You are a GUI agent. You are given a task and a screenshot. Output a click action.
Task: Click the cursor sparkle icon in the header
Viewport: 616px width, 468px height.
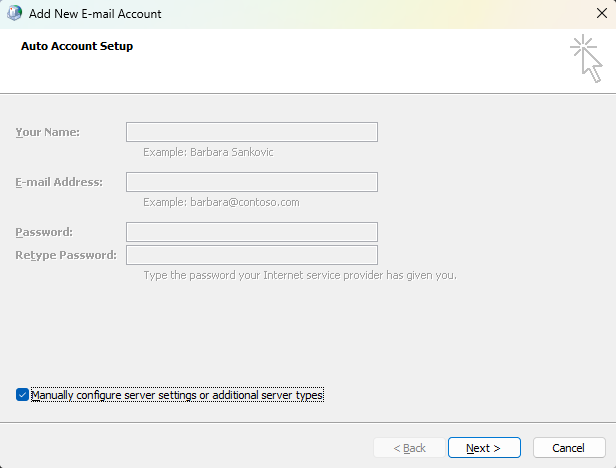coord(586,60)
